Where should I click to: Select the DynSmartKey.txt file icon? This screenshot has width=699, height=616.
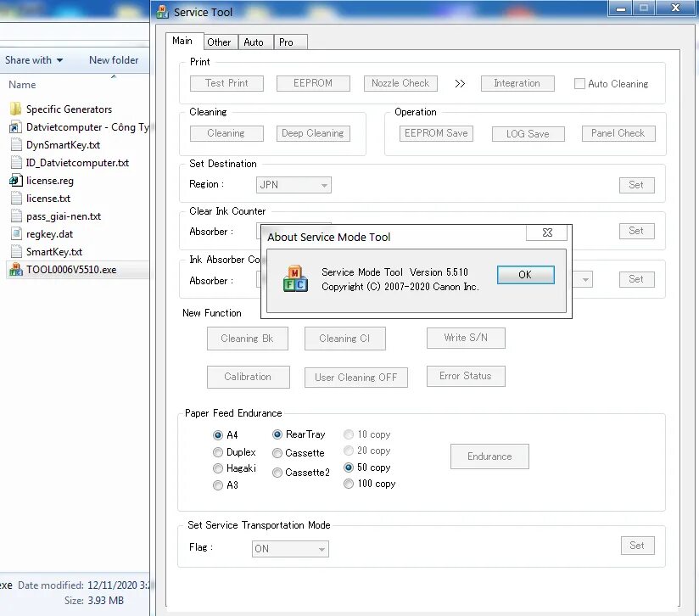[15, 145]
